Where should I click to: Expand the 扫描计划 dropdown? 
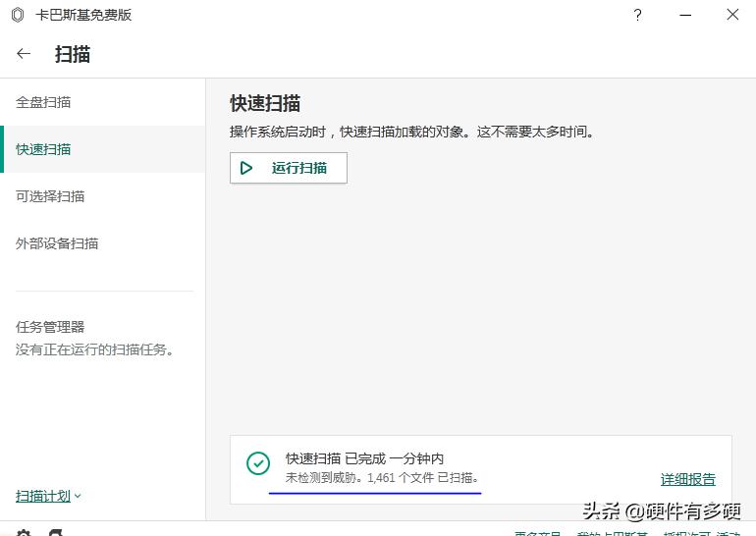[48, 496]
